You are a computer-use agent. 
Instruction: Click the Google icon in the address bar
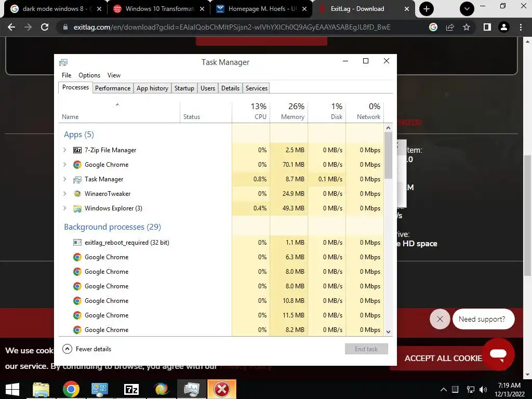(433, 27)
